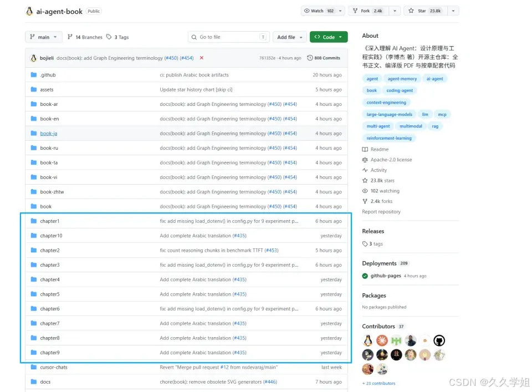Open the #446 link in docs row

coord(270,382)
